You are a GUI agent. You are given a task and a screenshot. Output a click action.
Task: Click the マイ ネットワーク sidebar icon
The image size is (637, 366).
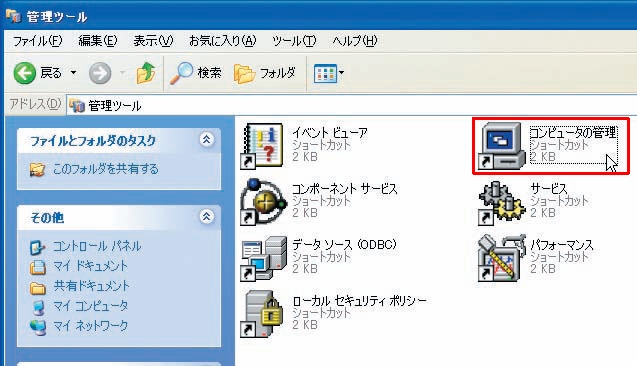click(x=38, y=327)
